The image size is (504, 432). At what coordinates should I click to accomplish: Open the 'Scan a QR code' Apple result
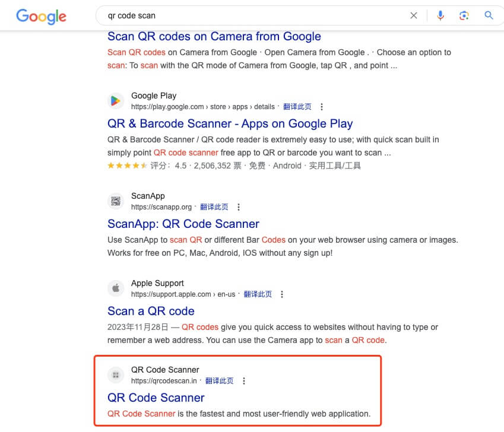pos(151,311)
